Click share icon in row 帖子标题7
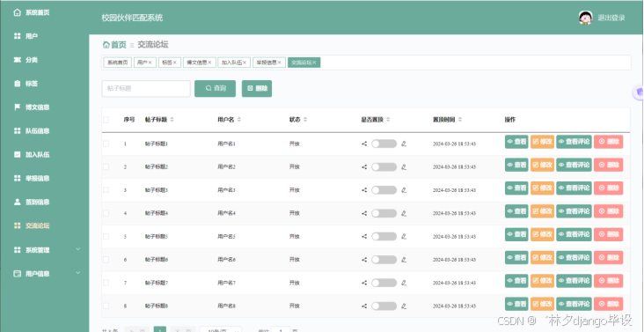The width and height of the screenshot is (644, 332). click(364, 283)
